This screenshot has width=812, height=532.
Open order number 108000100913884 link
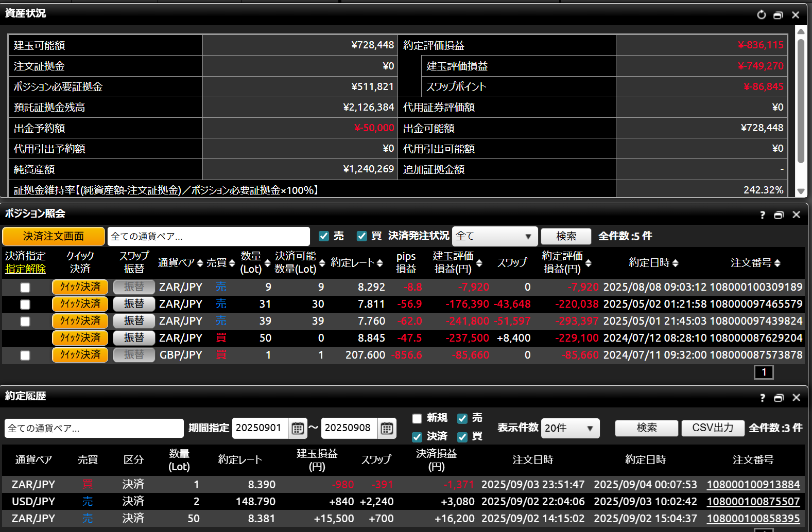(x=753, y=485)
